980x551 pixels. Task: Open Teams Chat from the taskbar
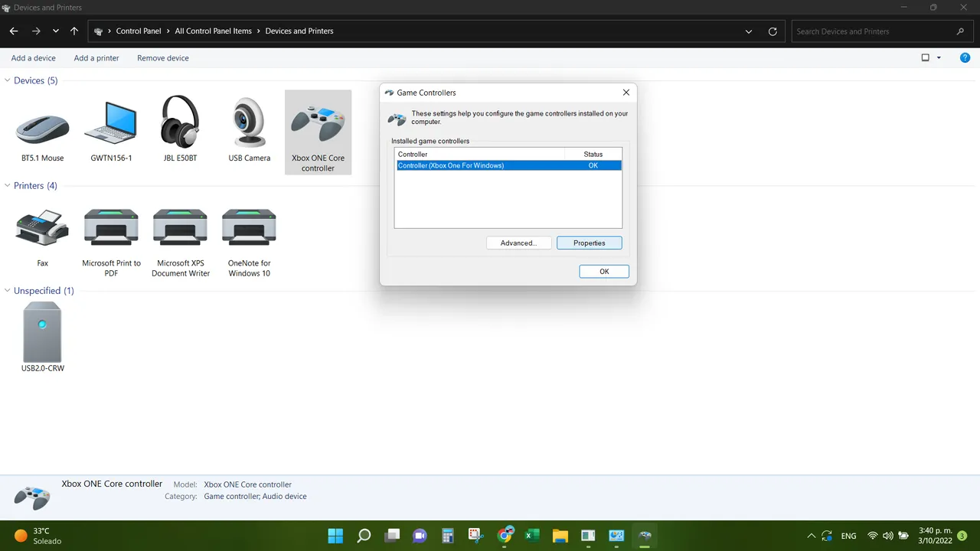pyautogui.click(x=420, y=536)
